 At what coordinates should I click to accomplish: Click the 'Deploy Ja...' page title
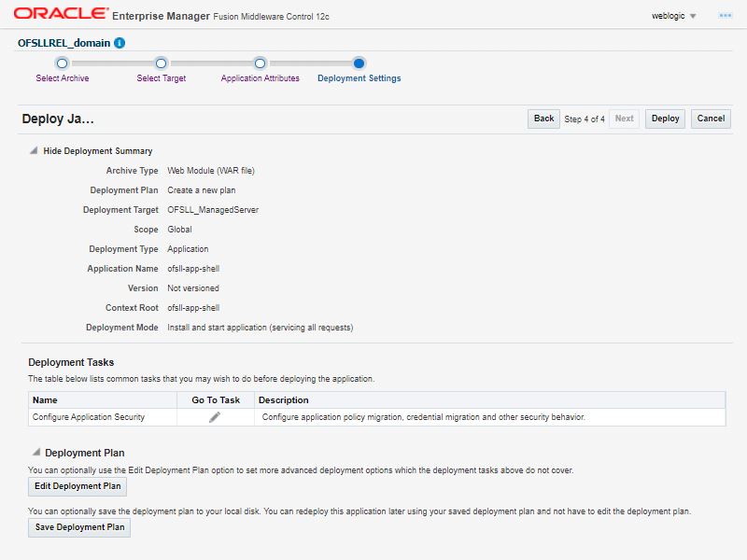click(58, 119)
